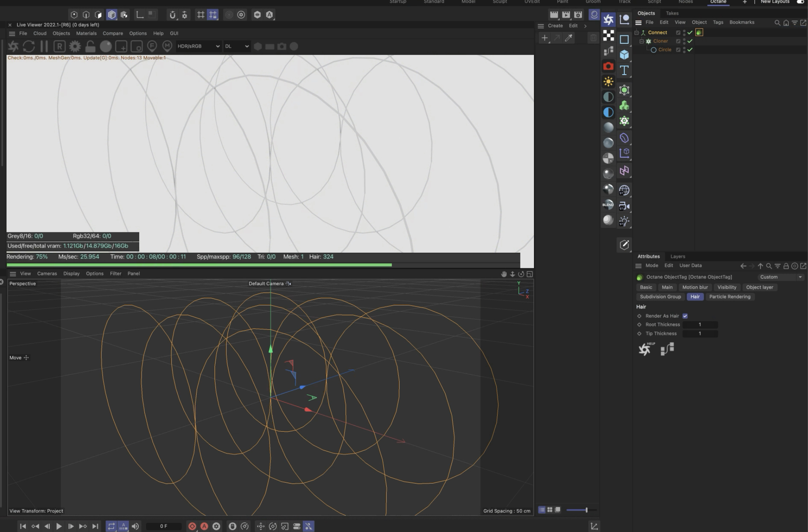This screenshot has height=532, width=808.
Task: Toggle the Circle object enable checkmark
Action: pos(690,50)
